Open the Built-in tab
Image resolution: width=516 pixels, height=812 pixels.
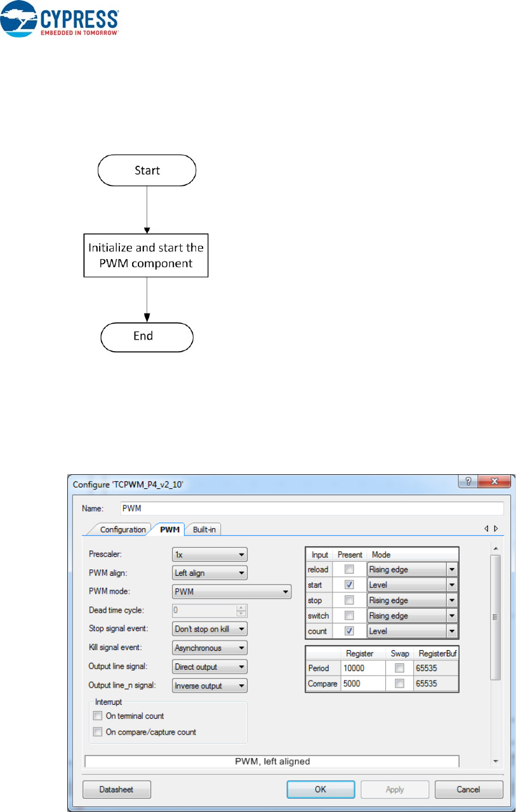[x=206, y=529]
